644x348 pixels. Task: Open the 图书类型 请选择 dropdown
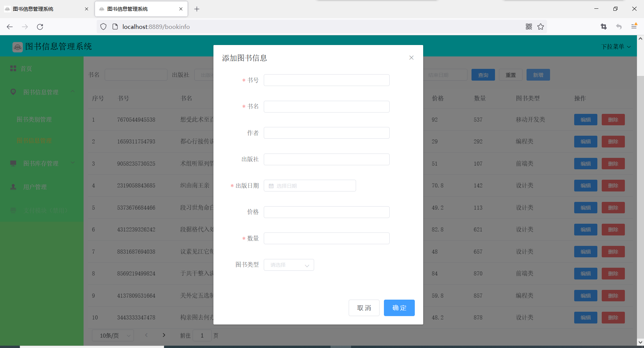coord(289,265)
